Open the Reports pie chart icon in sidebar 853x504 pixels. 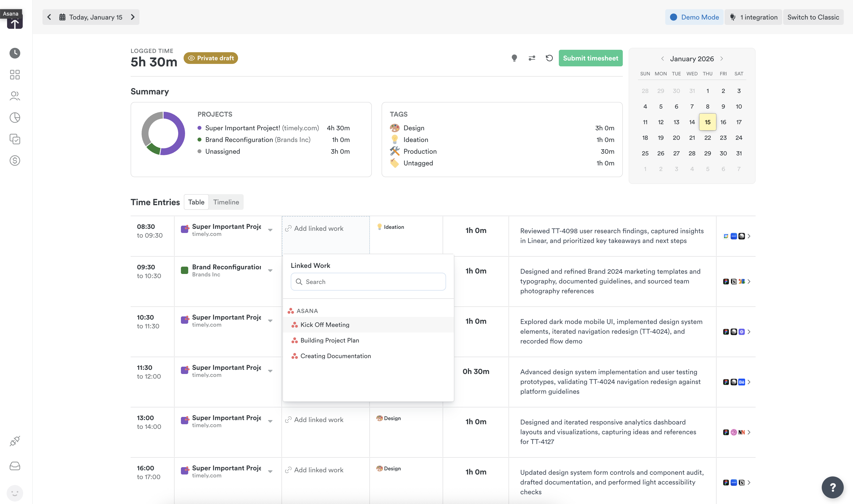tap(15, 118)
